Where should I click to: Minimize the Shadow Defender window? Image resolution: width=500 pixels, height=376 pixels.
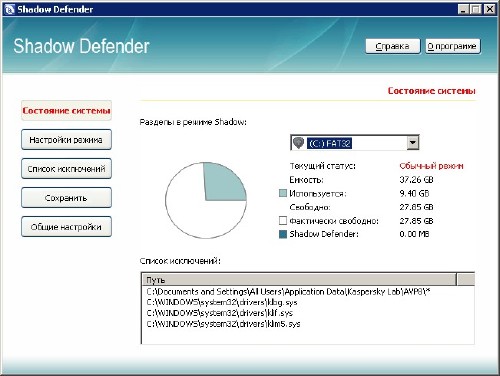point(463,9)
